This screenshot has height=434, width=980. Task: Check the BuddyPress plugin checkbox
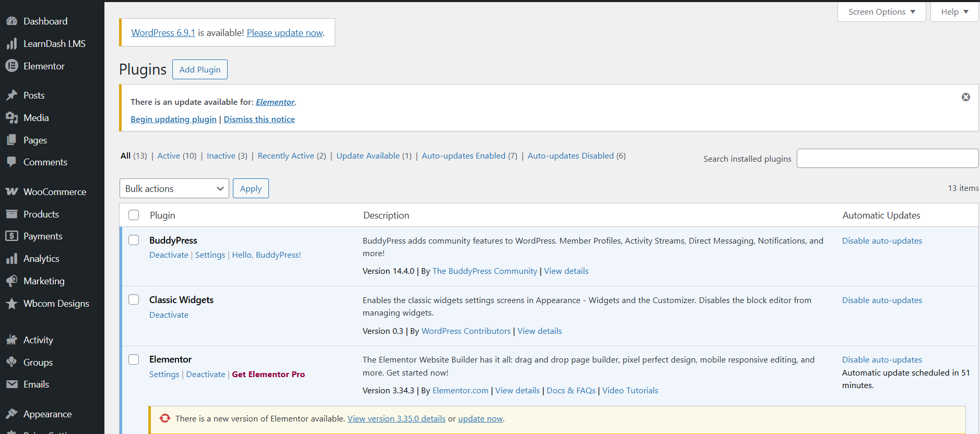pyautogui.click(x=134, y=240)
